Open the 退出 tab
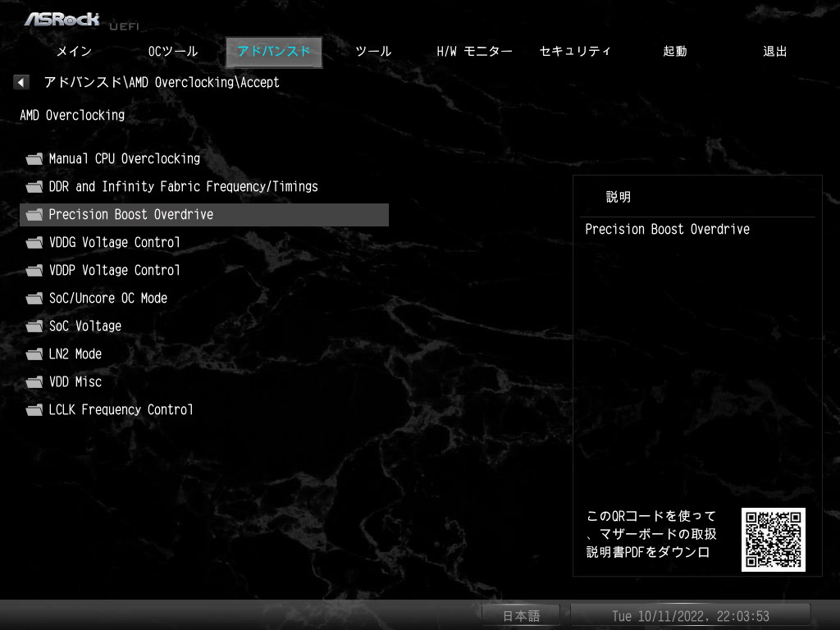This screenshot has width=840, height=630. coord(775,52)
